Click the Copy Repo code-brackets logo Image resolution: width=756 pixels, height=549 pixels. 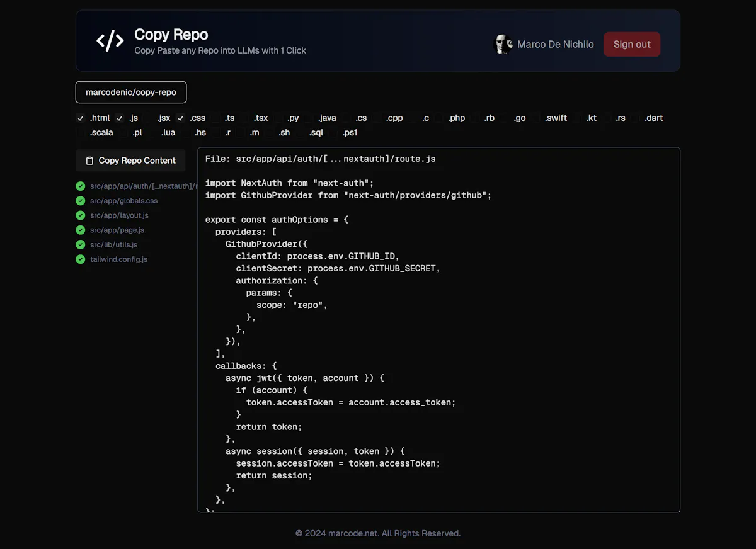[x=110, y=41]
